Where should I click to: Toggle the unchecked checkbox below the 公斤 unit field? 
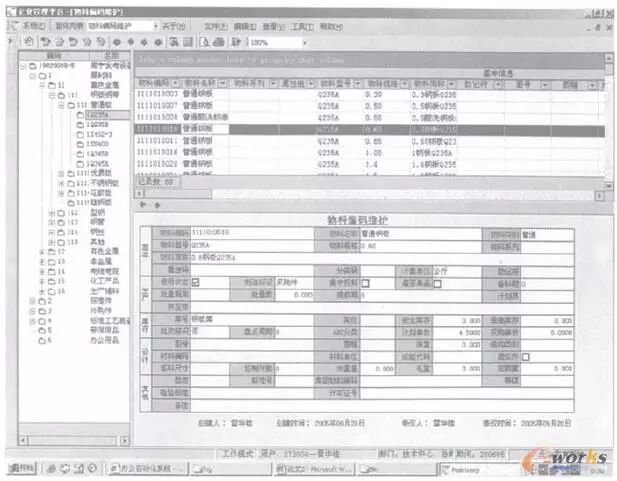437,283
